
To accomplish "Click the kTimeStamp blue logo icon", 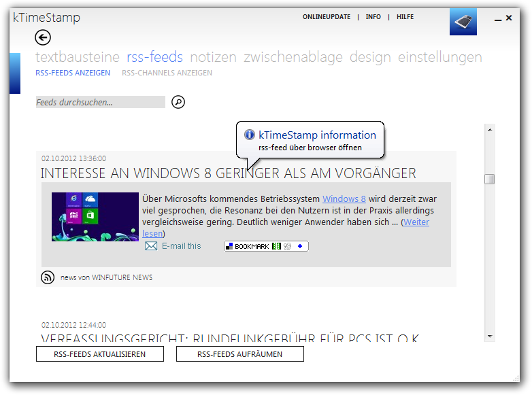I will [463, 22].
